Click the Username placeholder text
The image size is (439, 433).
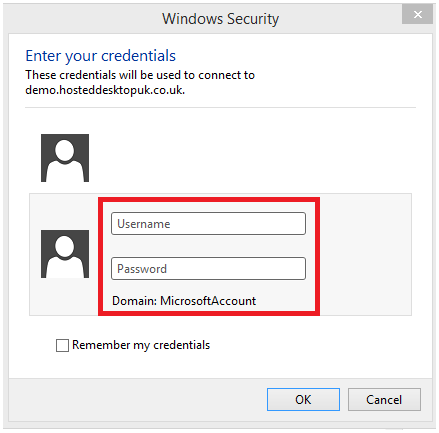point(144,224)
